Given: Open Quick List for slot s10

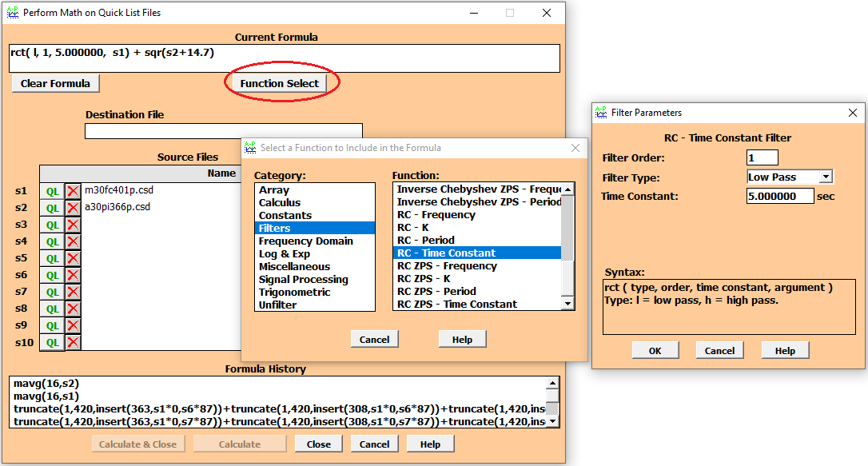Looking at the screenshot, I should (52, 342).
